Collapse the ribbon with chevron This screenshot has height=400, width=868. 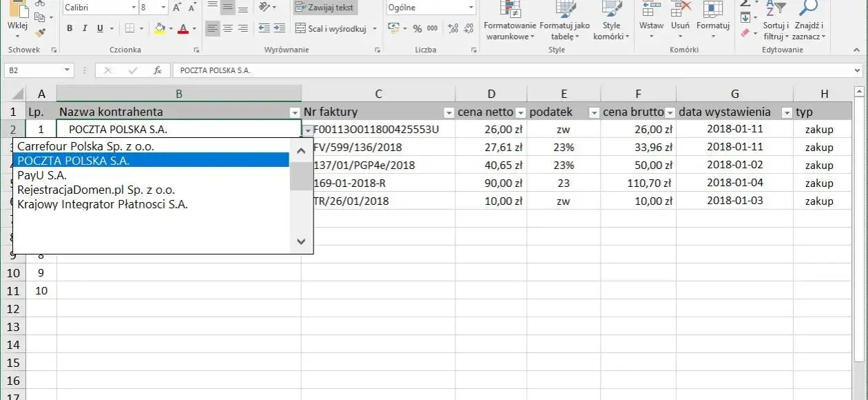point(857,50)
